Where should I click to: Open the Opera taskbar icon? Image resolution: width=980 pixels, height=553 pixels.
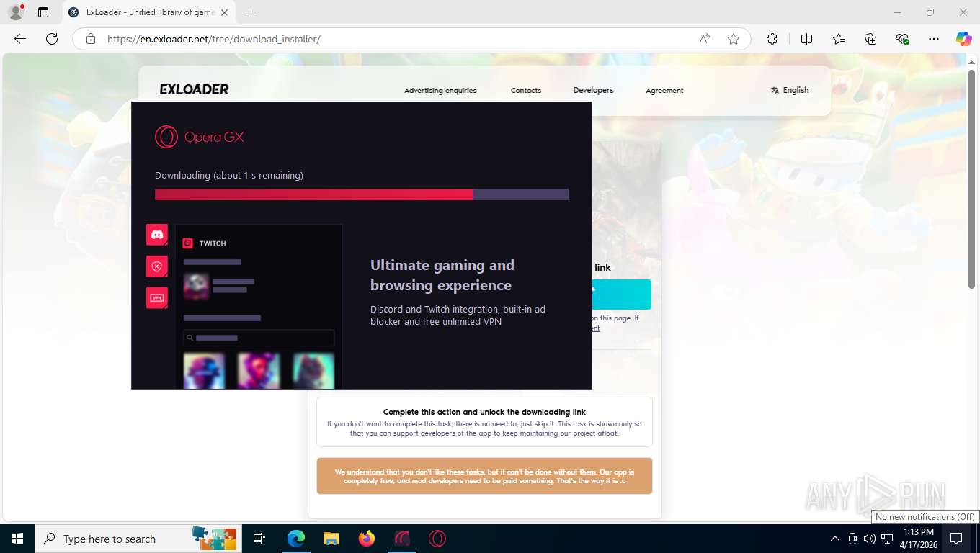[x=437, y=539]
